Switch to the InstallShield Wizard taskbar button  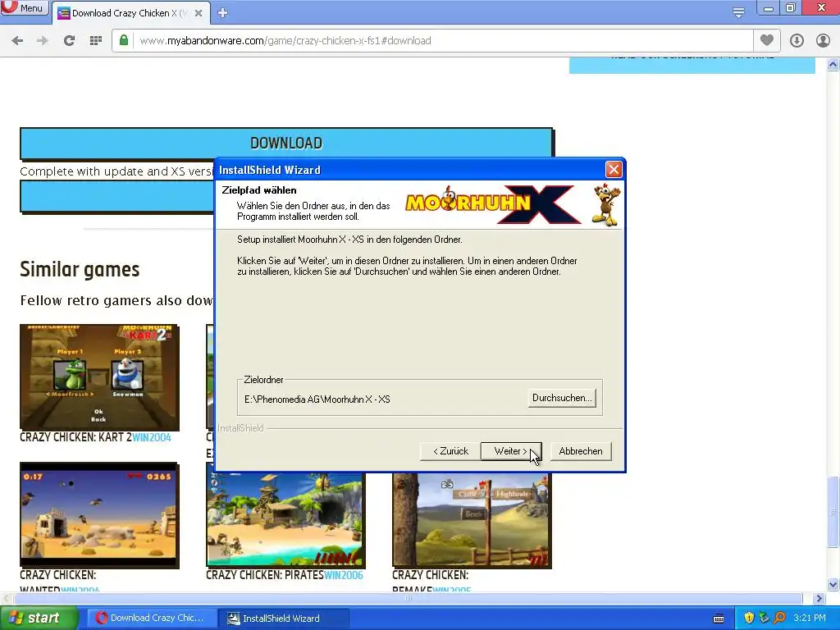(x=284, y=619)
